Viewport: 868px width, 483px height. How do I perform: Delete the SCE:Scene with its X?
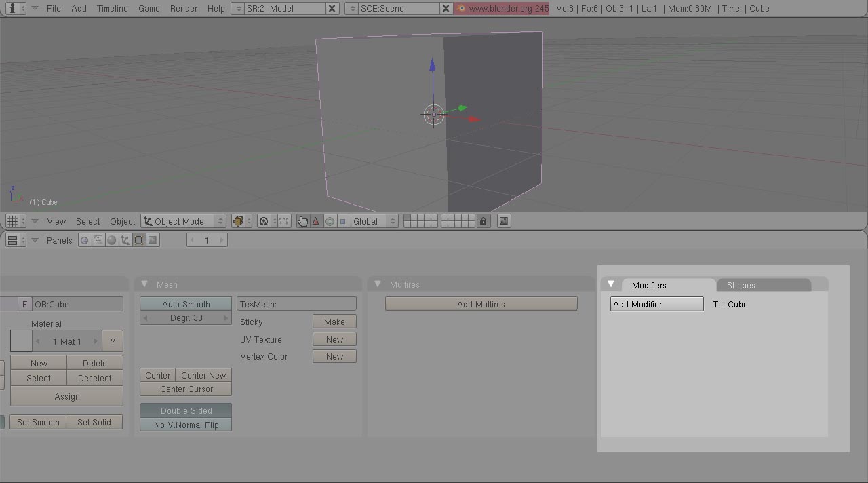446,9
